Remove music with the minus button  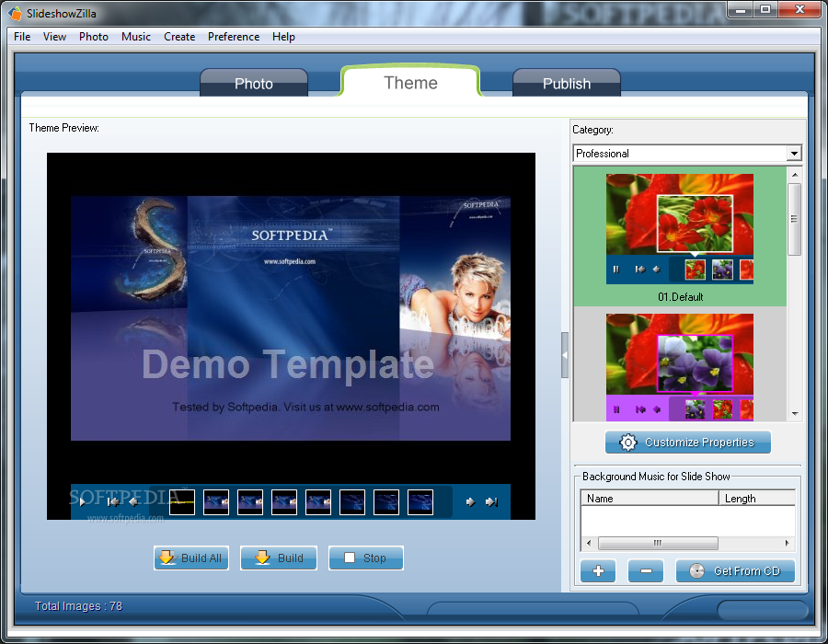[x=645, y=570]
